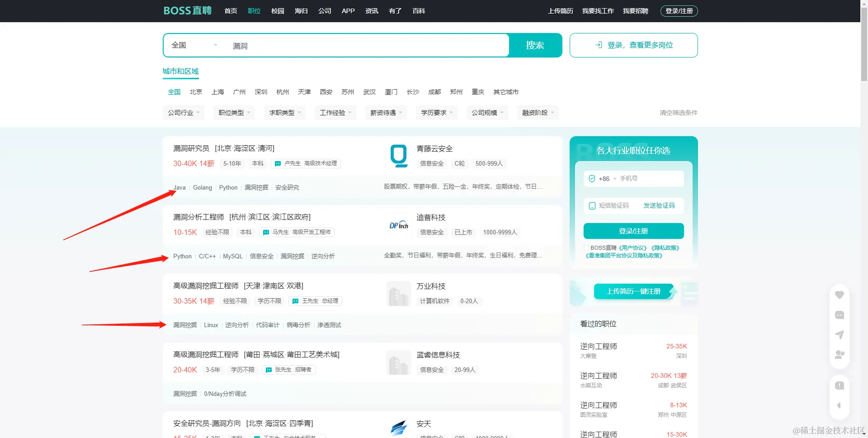
Task: Open 我要找工作 in top bar
Action: click(x=598, y=11)
